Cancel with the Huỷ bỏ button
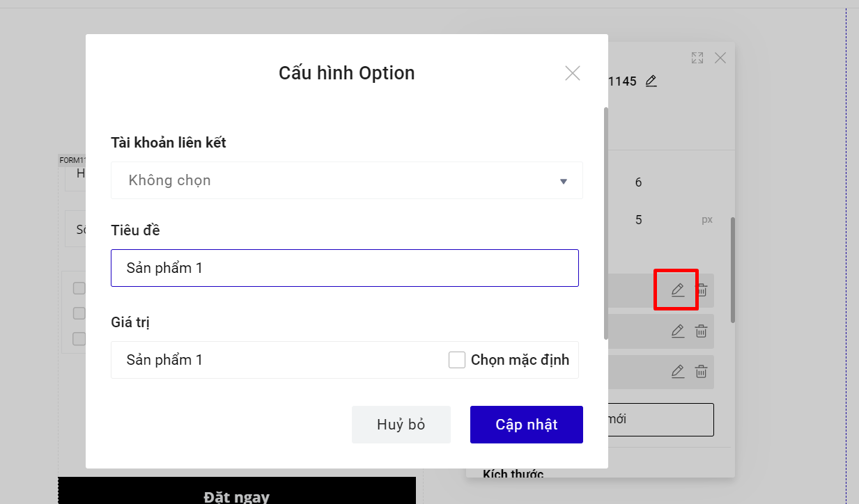 (401, 425)
